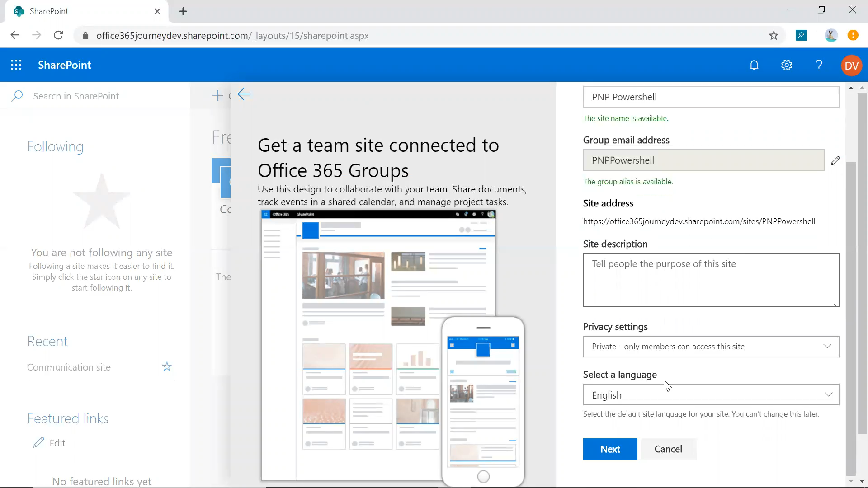Click the Recent section heading
Screen dimensions: 868x488
click(x=47, y=341)
